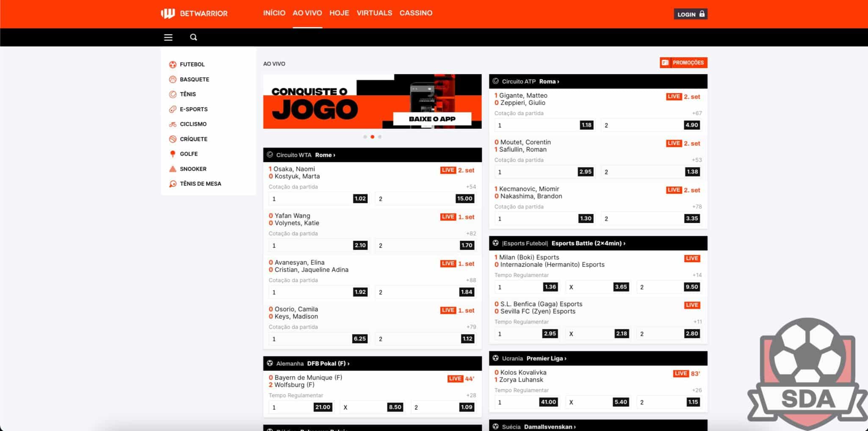Open the Futebol sport category
This screenshot has width=868, height=431.
pos(192,64)
